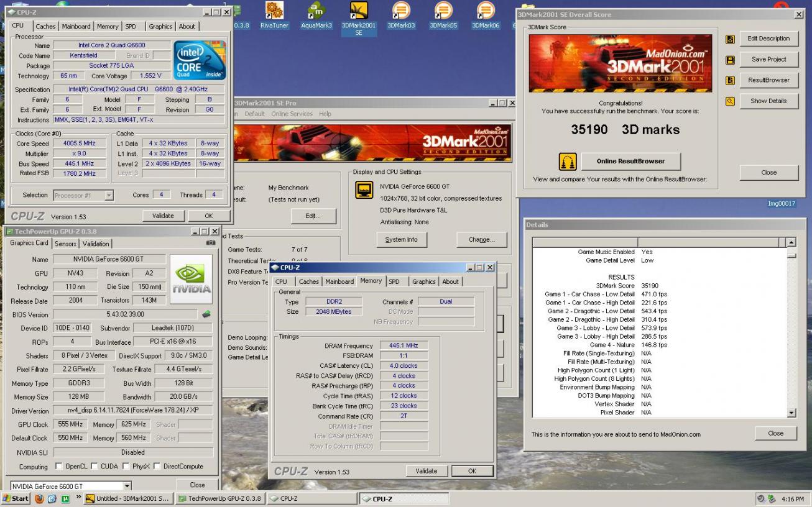Click the NVIDIA logo in GPU-Z
The width and height of the screenshot is (812, 507).
coord(191,279)
